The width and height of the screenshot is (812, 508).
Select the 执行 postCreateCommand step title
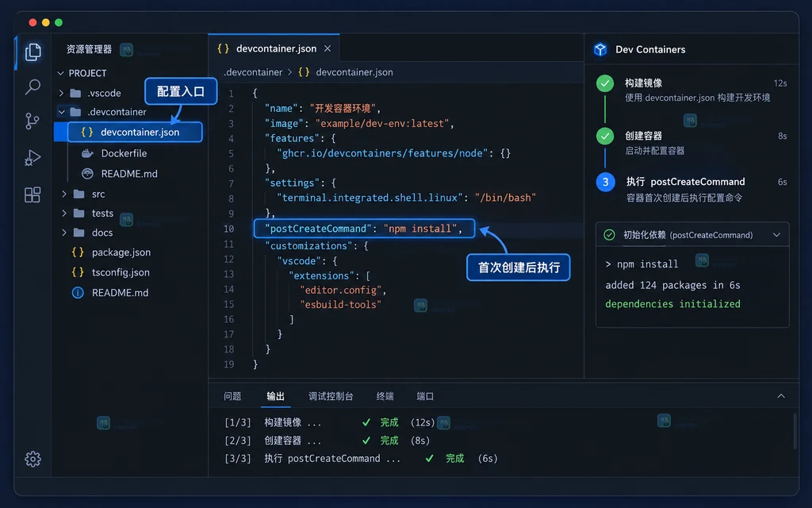pyautogui.click(x=685, y=182)
